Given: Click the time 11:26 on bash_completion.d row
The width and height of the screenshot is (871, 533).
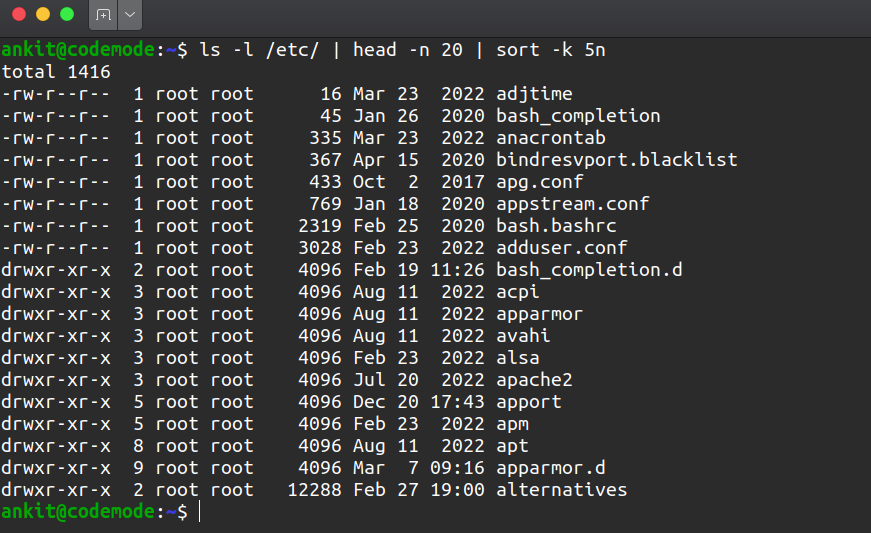Looking at the screenshot, I should click(458, 270).
